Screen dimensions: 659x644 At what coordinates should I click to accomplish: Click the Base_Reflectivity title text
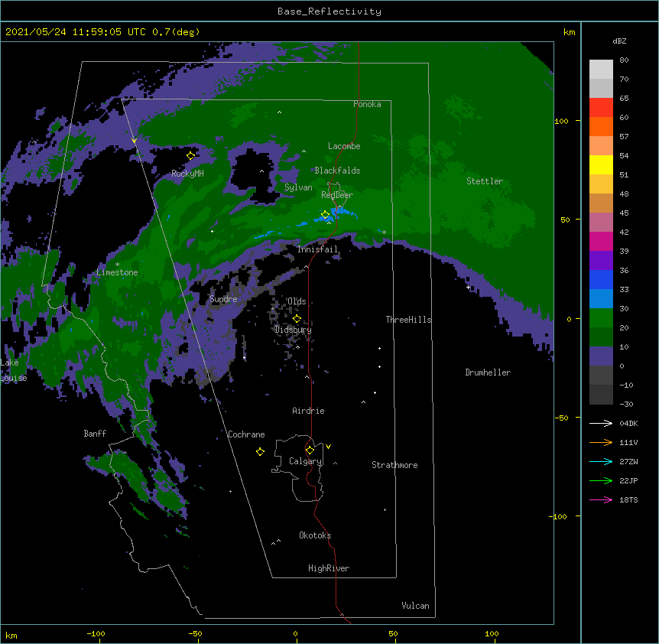pos(329,11)
